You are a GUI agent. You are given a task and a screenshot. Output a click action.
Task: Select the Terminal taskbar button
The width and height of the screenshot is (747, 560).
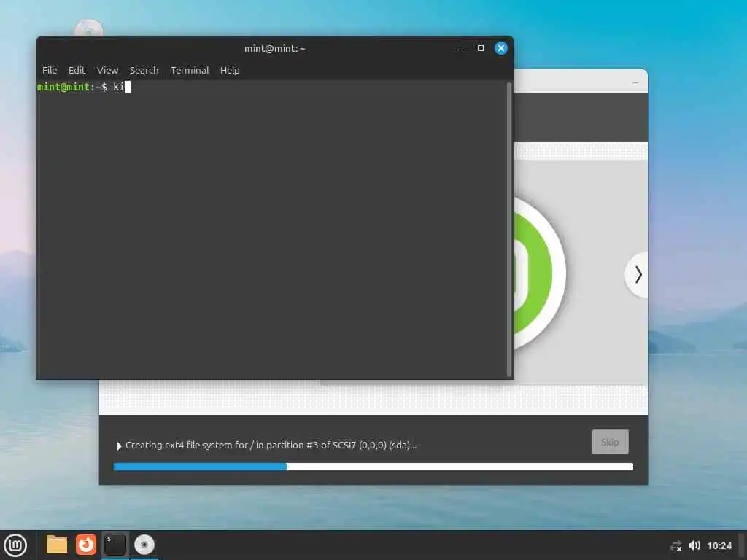click(115, 545)
